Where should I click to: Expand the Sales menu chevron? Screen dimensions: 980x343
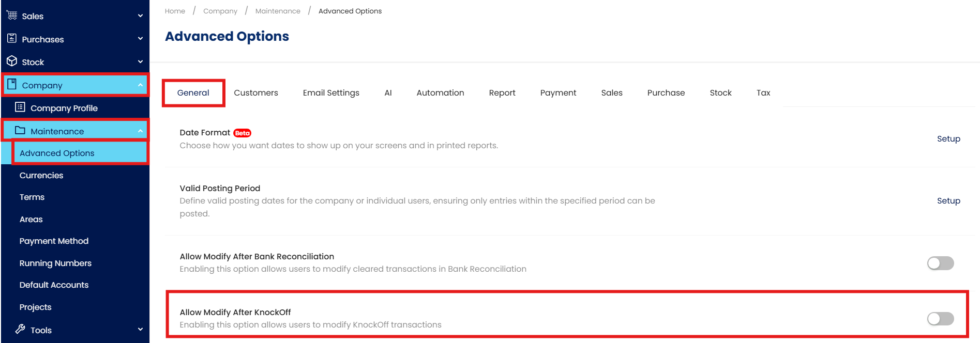tap(140, 16)
